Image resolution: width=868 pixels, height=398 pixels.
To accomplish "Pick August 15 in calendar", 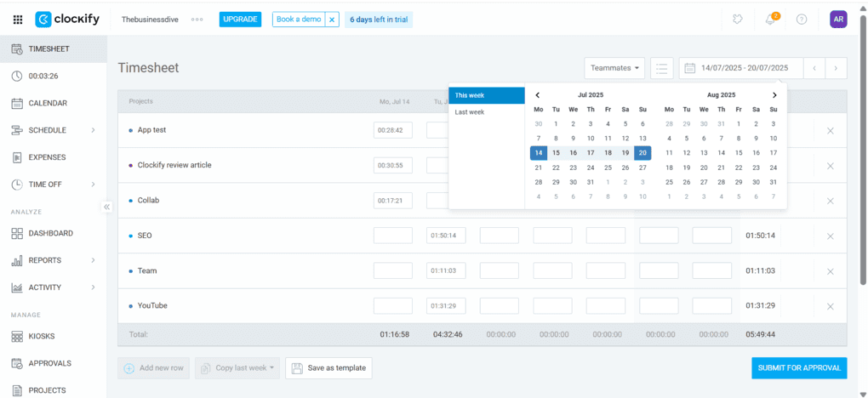I will click(x=739, y=153).
